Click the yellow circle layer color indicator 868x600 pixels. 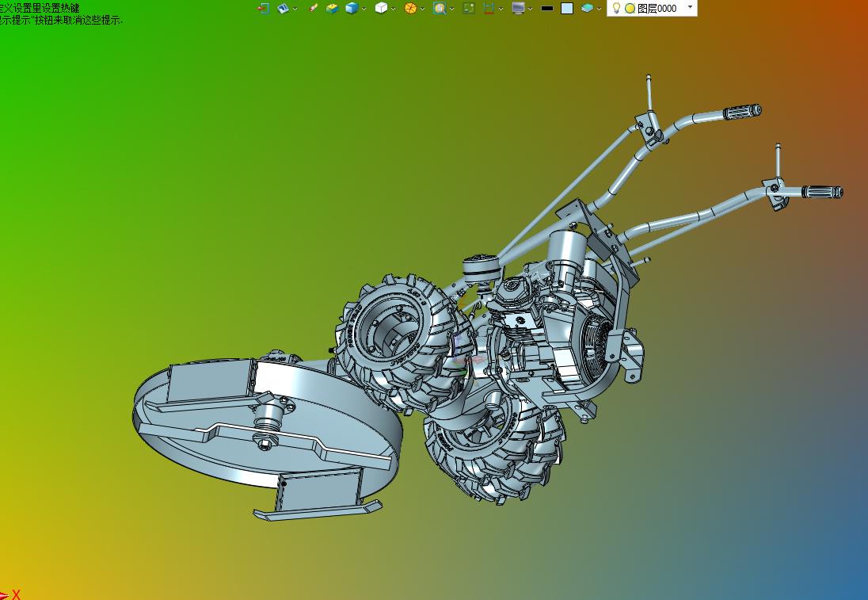(x=630, y=8)
